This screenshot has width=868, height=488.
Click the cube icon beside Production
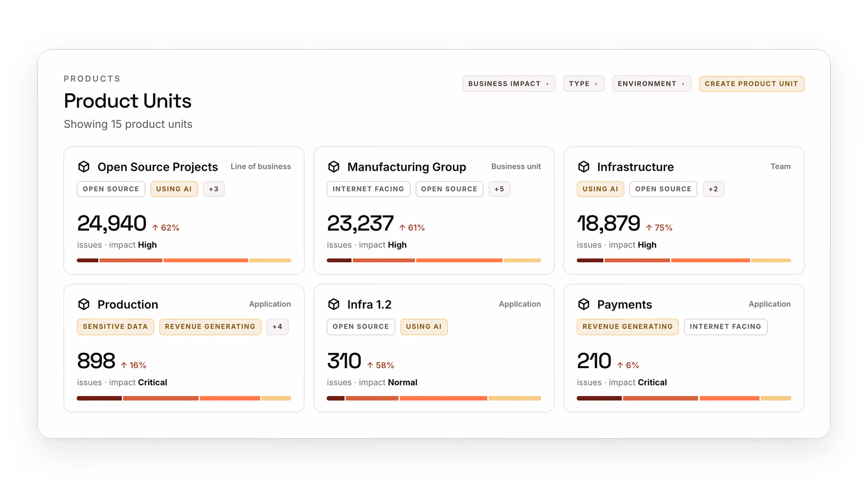click(84, 304)
